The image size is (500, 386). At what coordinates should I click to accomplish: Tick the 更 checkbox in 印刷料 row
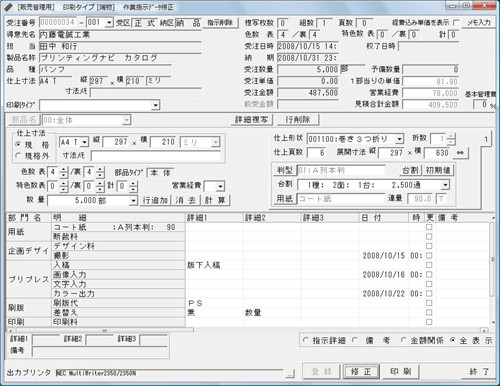coord(429,322)
